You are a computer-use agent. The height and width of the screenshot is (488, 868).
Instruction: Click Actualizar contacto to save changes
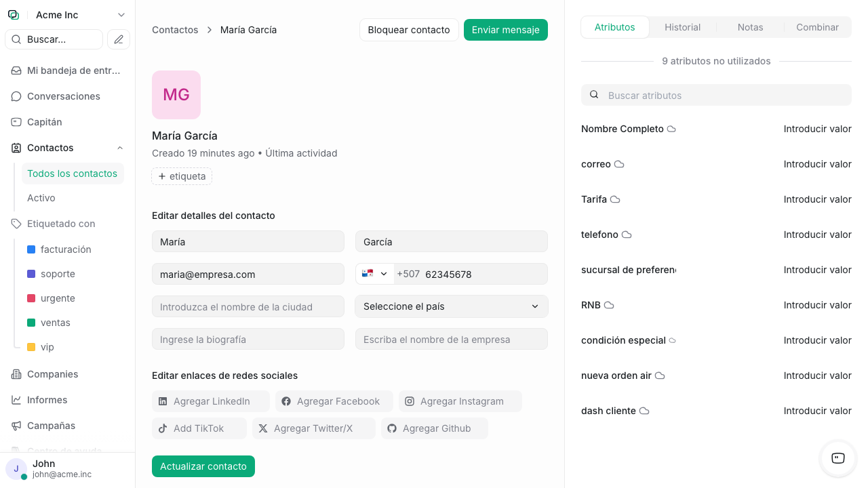[203, 466]
